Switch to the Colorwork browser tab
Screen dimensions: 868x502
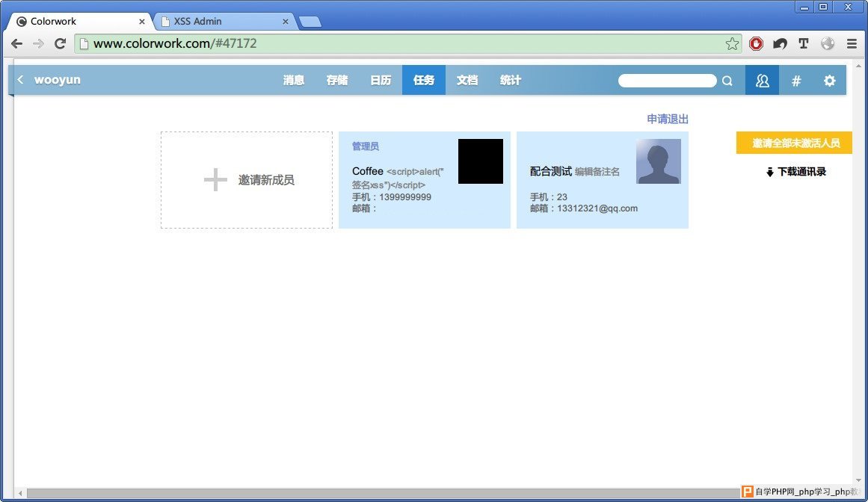click(x=80, y=22)
